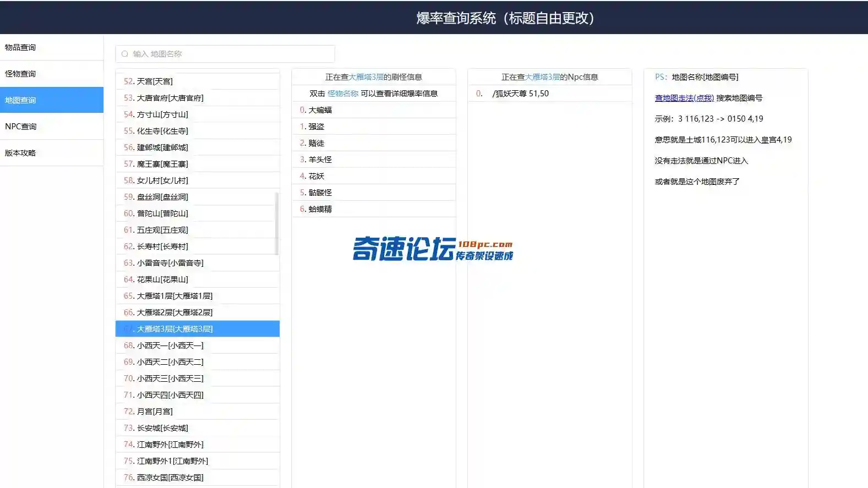Select map row 56. 建邺城
Viewport: 868px width, 488px height.
click(198, 147)
